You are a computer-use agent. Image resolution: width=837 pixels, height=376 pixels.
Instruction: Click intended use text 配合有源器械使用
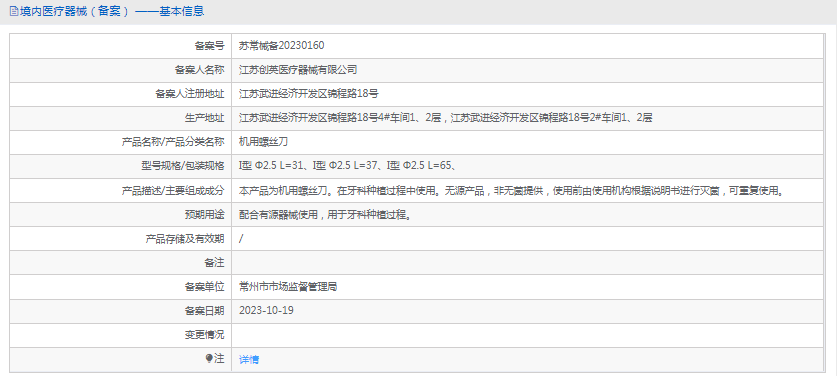(x=325, y=215)
